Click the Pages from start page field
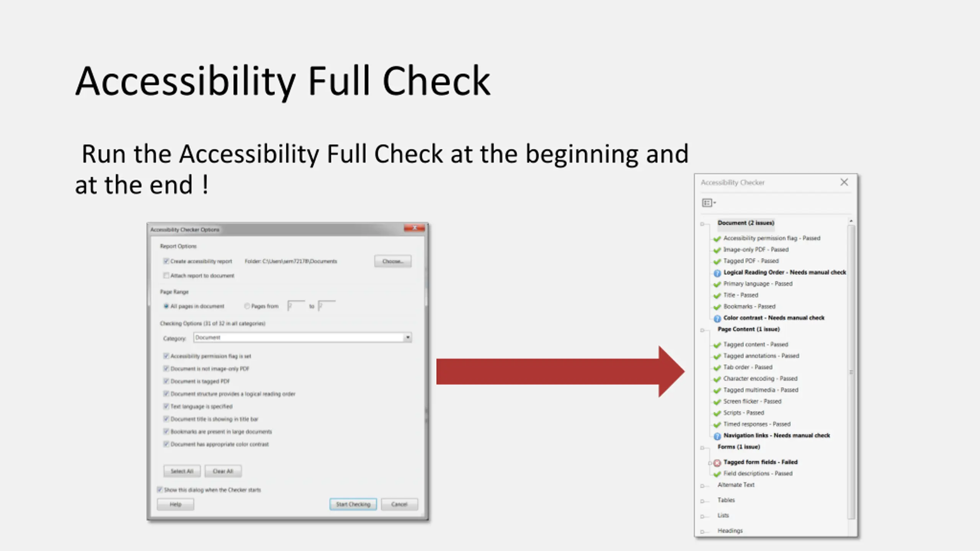The width and height of the screenshot is (980, 551). coord(296,306)
